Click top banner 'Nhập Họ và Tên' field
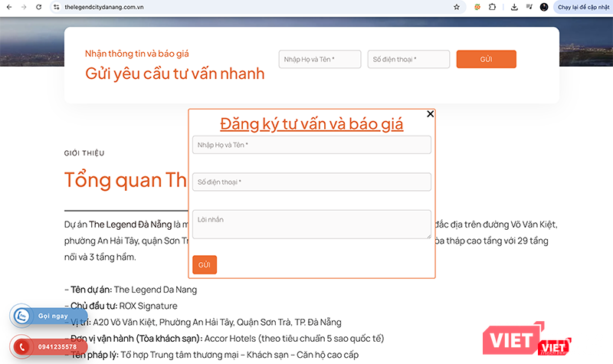This screenshot has height=364, width=613. [320, 59]
